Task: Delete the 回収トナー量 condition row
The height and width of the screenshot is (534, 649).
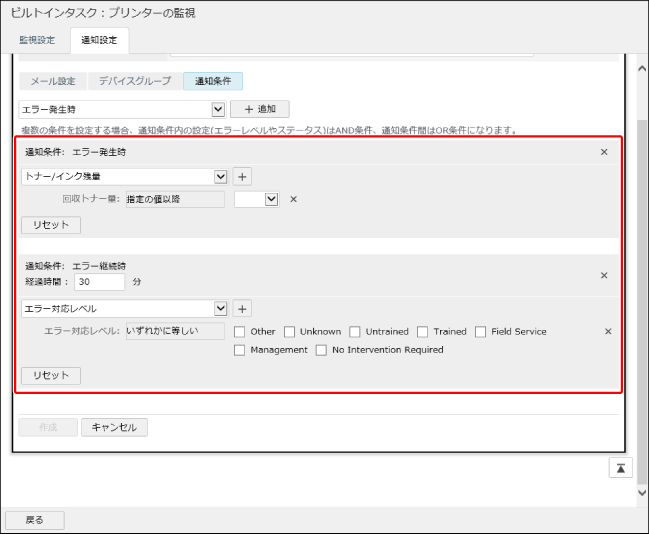Action: (293, 199)
